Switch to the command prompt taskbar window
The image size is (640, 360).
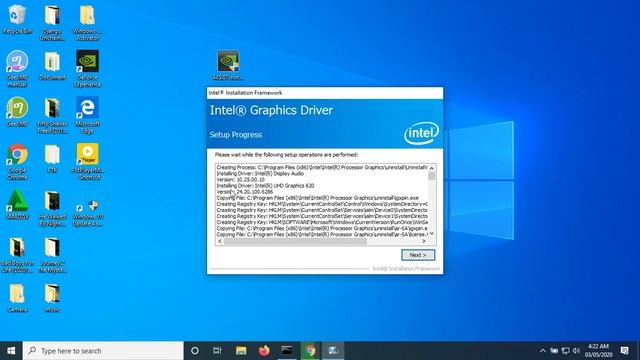[287, 351]
